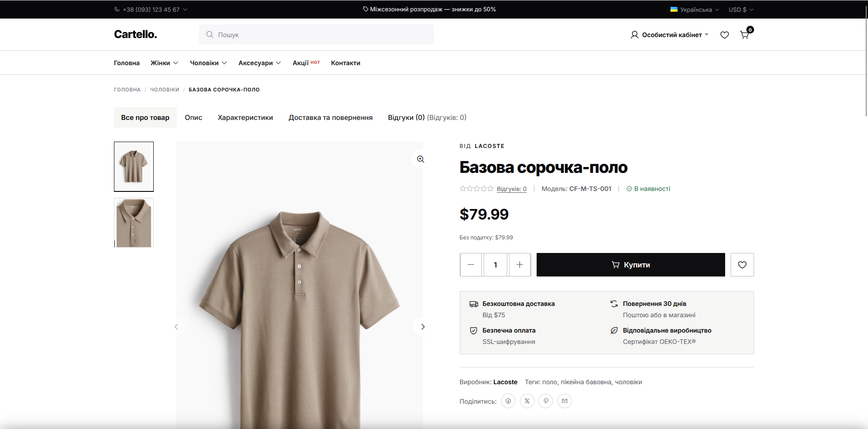Viewport: 868px width, 429px height.
Task: Expand the Особистий кабінет menu
Action: click(670, 35)
